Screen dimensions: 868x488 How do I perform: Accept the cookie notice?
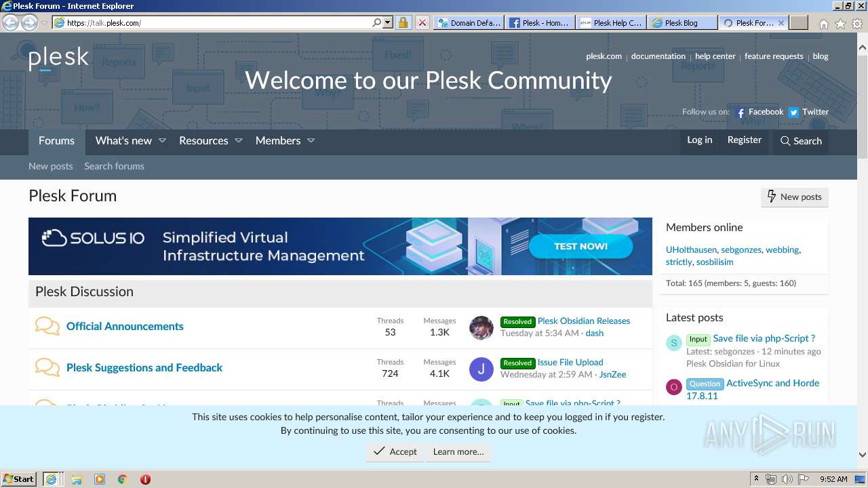pyautogui.click(x=395, y=451)
